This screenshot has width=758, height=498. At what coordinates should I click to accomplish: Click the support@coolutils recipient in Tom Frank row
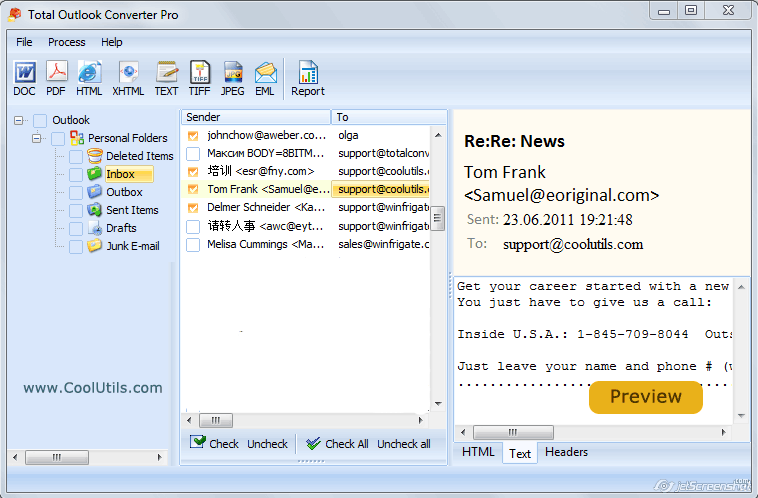[381, 189]
